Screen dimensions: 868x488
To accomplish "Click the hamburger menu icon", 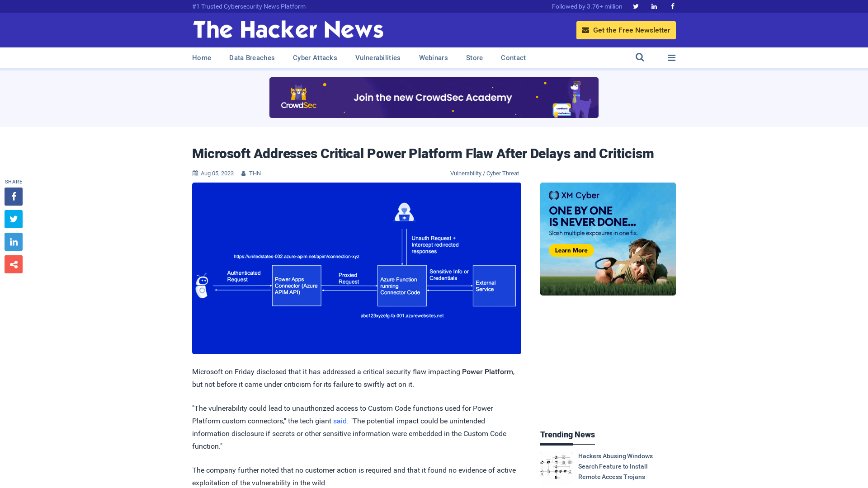I will point(671,58).
